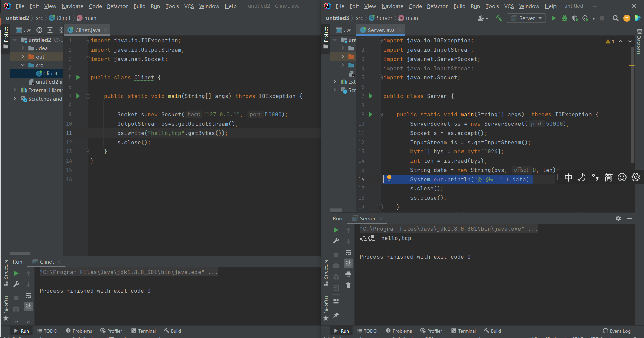Run Server with Coverage shield icon
Image resolution: width=644 pixels, height=338 pixels.
click(x=575, y=18)
